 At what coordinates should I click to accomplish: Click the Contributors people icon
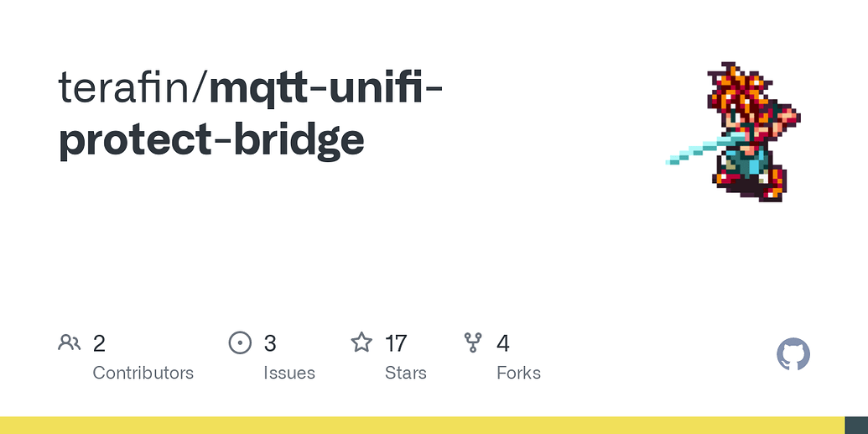coord(69,342)
